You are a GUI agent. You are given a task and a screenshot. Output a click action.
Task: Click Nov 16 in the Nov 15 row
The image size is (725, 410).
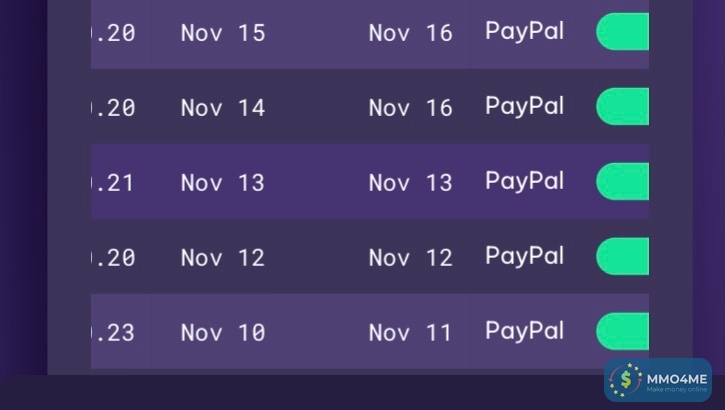pos(410,33)
